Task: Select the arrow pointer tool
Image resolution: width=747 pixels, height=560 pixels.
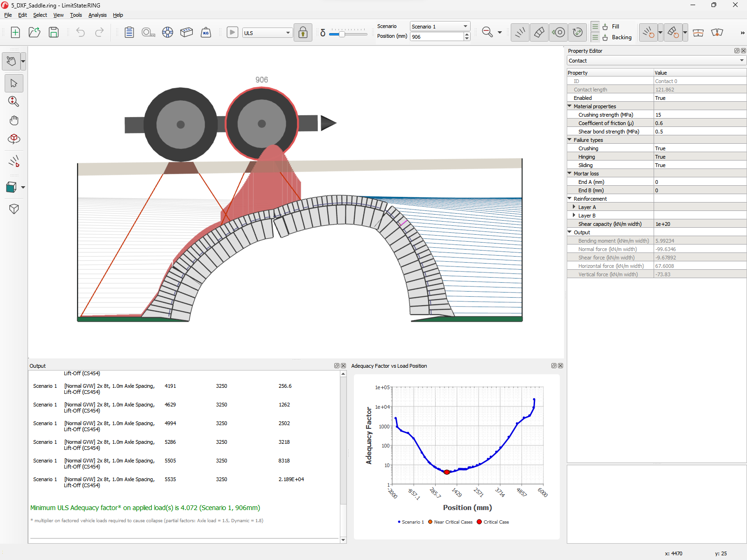Action: (14, 84)
